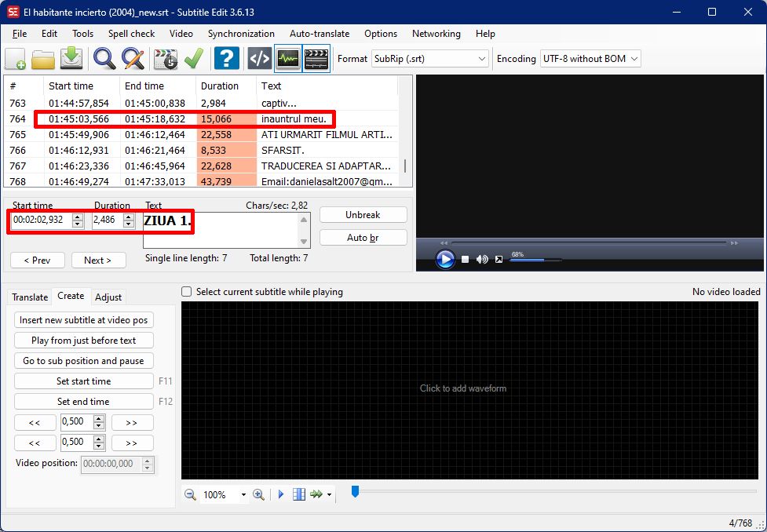
Task: Click the rewind arrows on video seek bar
Action: (444, 243)
